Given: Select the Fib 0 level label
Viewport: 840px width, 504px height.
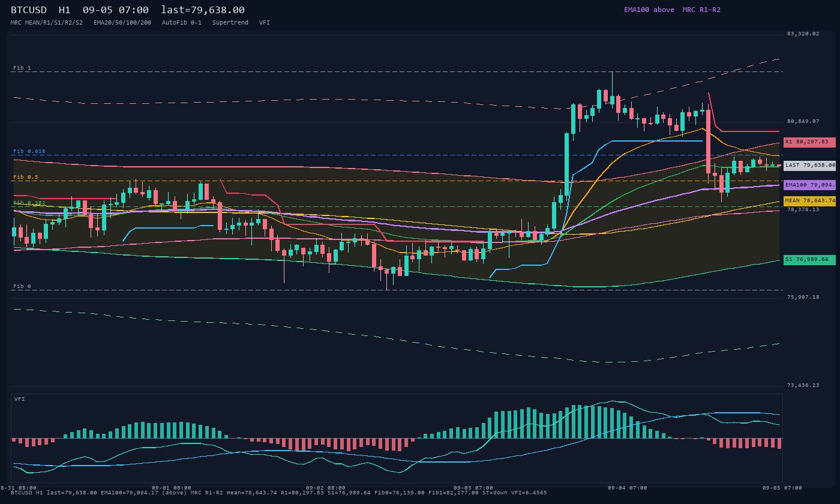Looking at the screenshot, I should (x=22, y=286).
